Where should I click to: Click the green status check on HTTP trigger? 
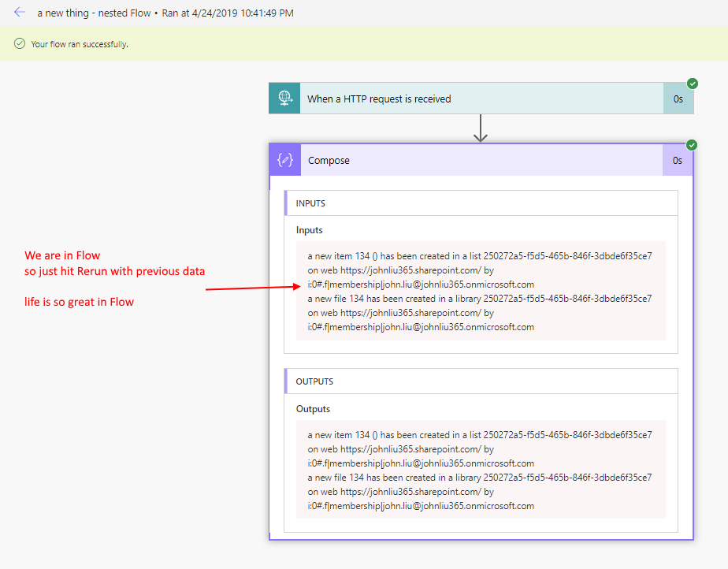tap(692, 84)
